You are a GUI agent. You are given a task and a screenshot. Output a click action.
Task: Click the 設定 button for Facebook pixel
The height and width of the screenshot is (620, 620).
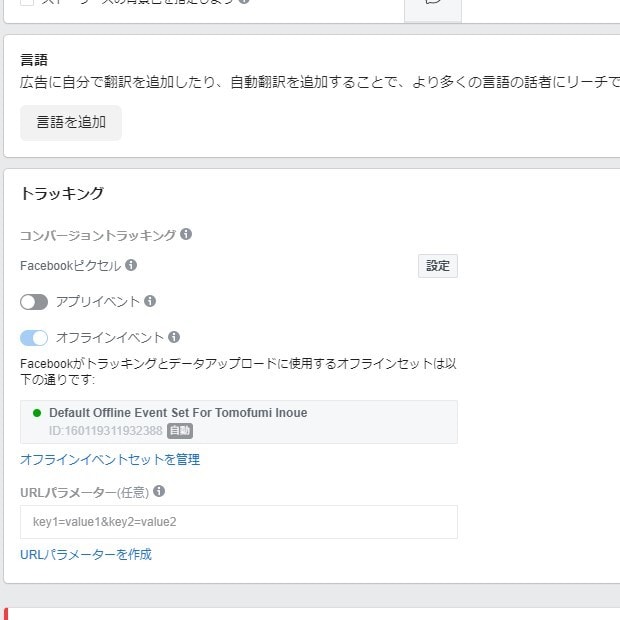438,266
